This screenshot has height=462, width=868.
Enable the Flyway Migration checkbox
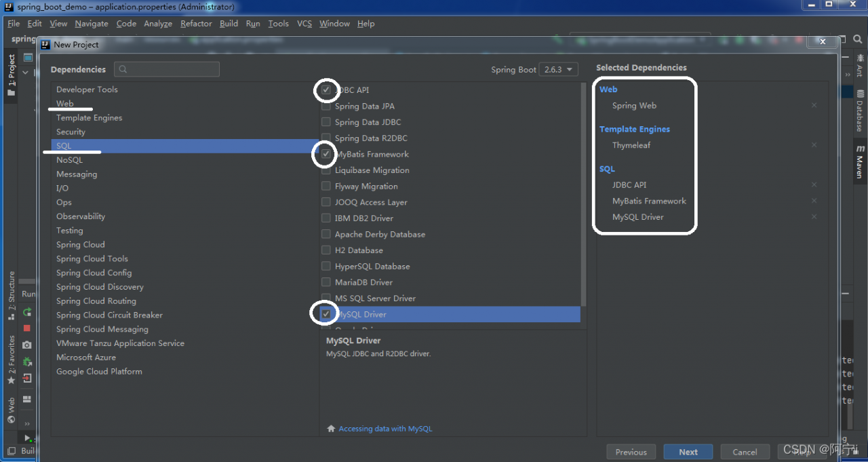(x=326, y=186)
